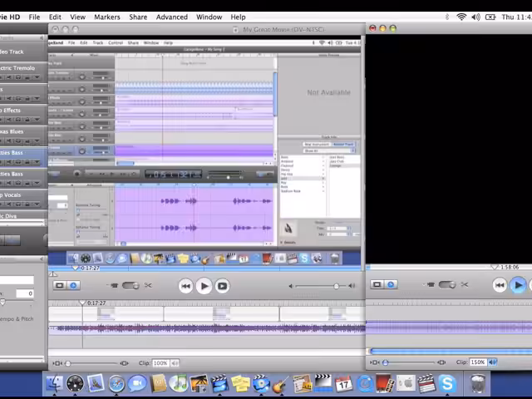Viewport: 532px width, 399px height.
Task: Rewind to start in My Great Movie window
Action: 185,286
